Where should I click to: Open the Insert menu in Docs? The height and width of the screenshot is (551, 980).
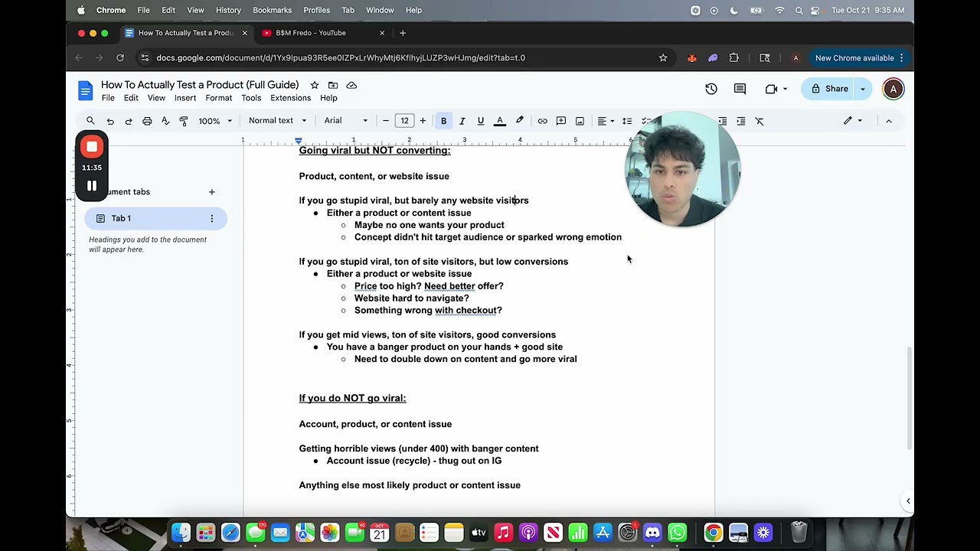coord(185,98)
